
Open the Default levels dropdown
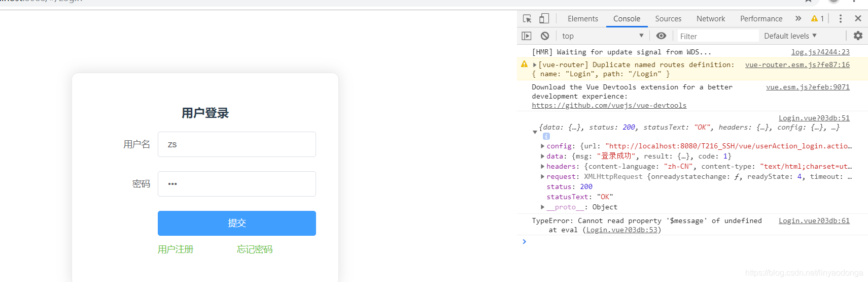[790, 36]
